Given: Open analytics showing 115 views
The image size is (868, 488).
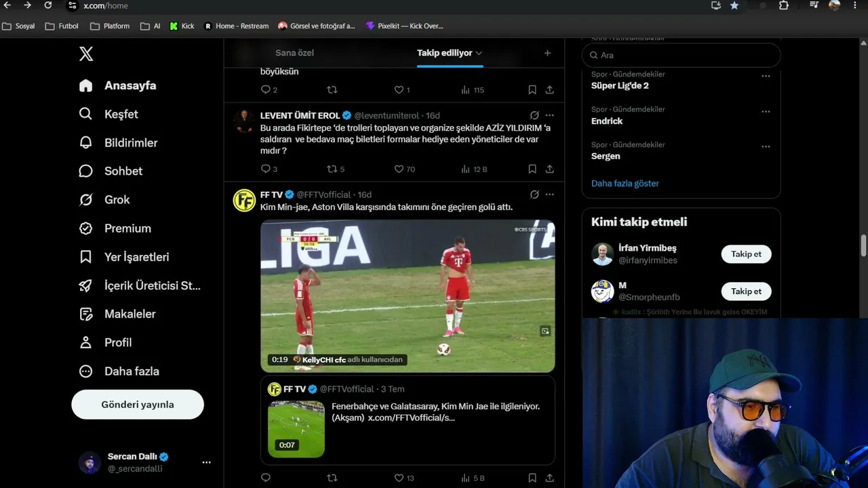Looking at the screenshot, I should click(473, 89).
